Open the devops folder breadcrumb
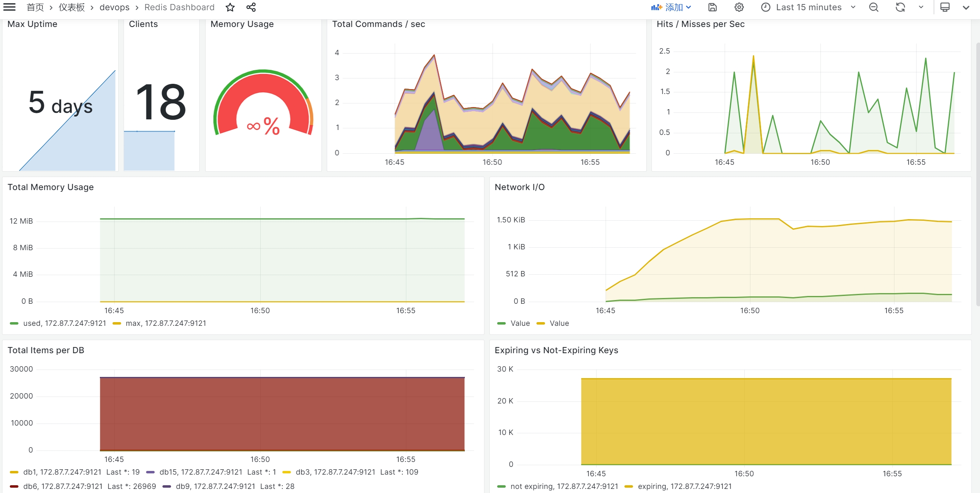Image resolution: width=980 pixels, height=493 pixels. (115, 7)
